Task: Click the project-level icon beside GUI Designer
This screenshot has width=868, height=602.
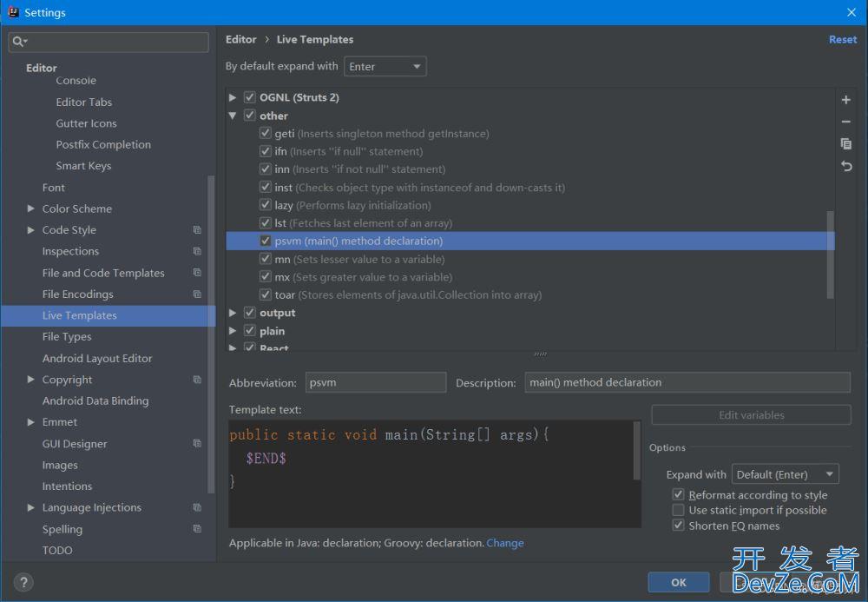Action: (x=197, y=444)
